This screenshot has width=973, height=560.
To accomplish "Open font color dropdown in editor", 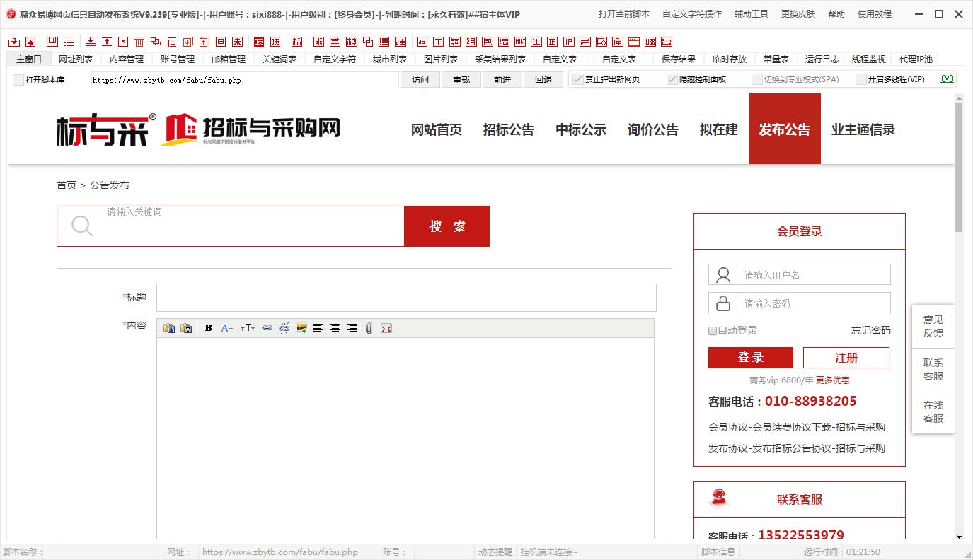I will pyautogui.click(x=227, y=328).
